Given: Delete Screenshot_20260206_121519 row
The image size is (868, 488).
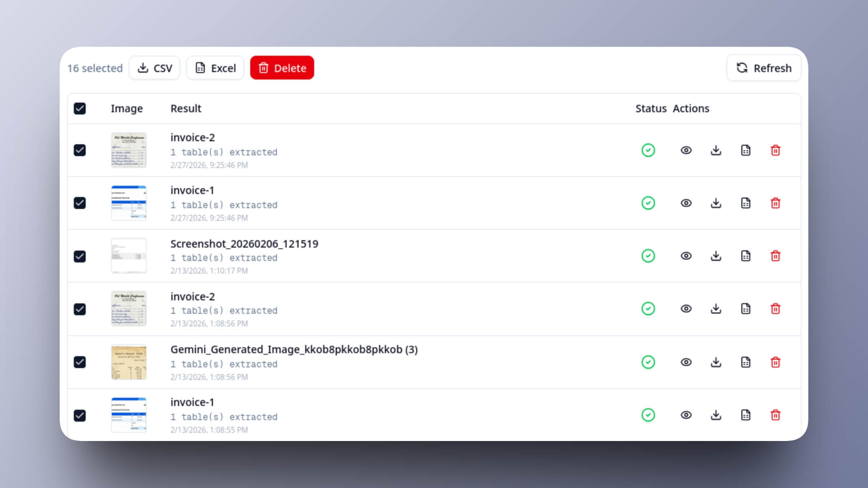Looking at the screenshot, I should [776, 256].
